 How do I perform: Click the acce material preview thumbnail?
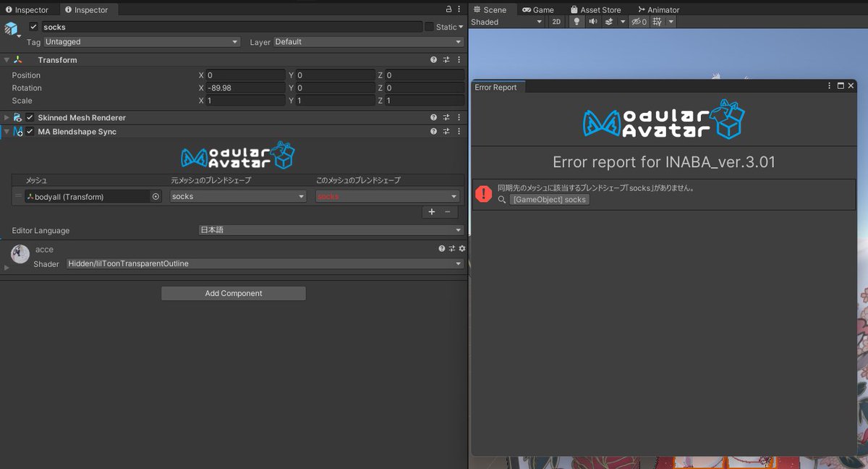[21, 254]
